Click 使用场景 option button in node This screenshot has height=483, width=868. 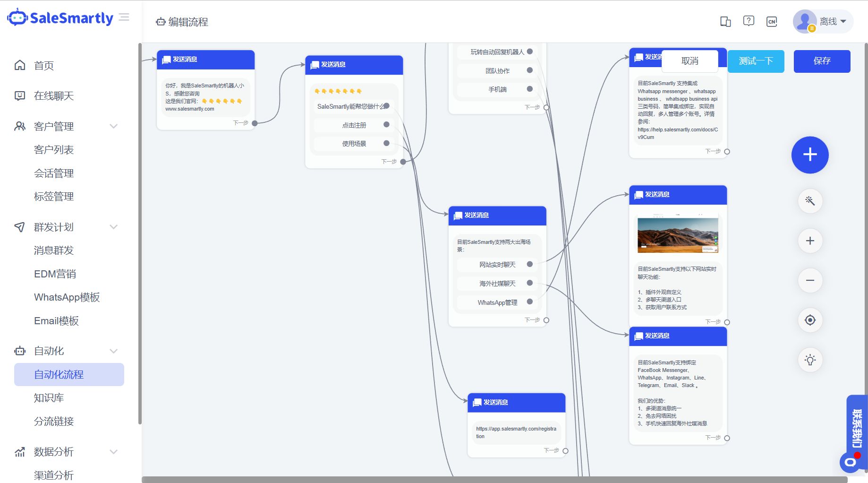click(354, 144)
